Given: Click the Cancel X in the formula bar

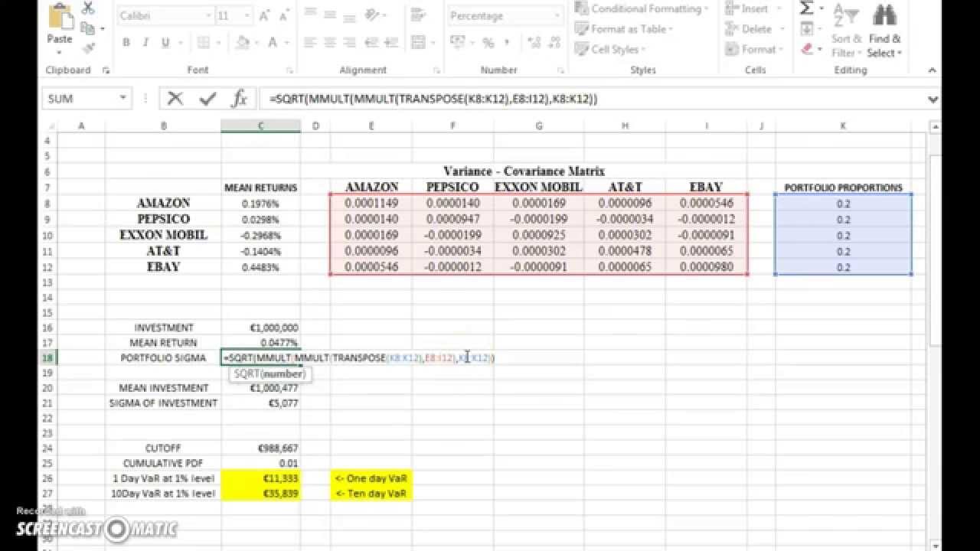Looking at the screenshot, I should pos(175,99).
